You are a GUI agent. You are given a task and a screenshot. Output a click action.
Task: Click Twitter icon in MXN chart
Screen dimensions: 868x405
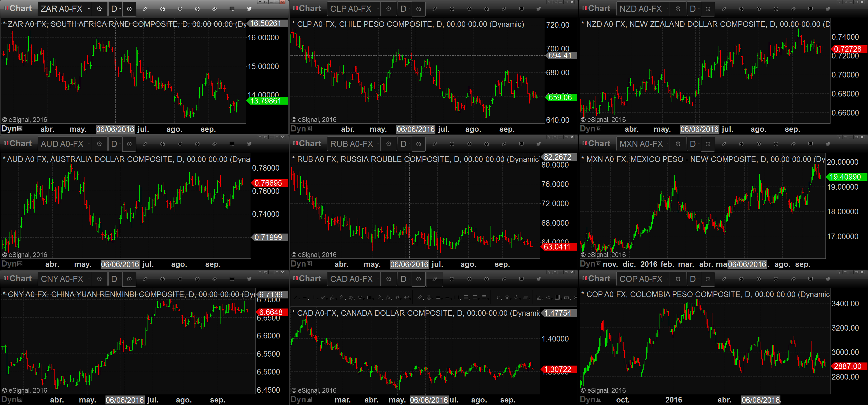pos(828,144)
